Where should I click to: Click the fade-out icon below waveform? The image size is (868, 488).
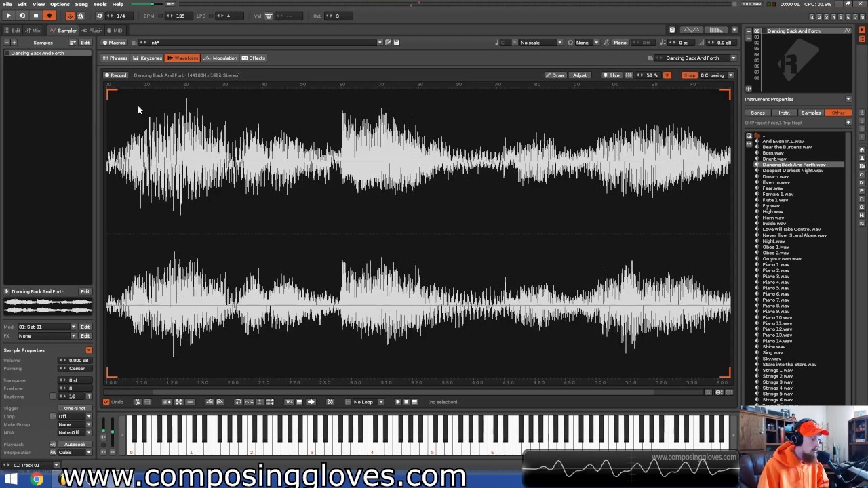point(219,402)
